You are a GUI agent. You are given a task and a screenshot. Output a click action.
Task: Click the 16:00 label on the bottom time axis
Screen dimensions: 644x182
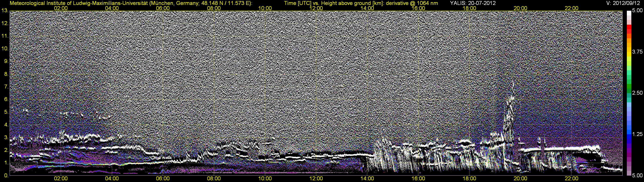click(x=418, y=179)
